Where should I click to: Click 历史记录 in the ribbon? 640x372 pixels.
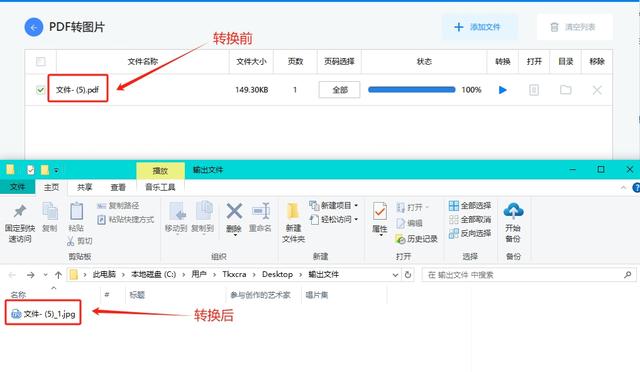coord(416,239)
